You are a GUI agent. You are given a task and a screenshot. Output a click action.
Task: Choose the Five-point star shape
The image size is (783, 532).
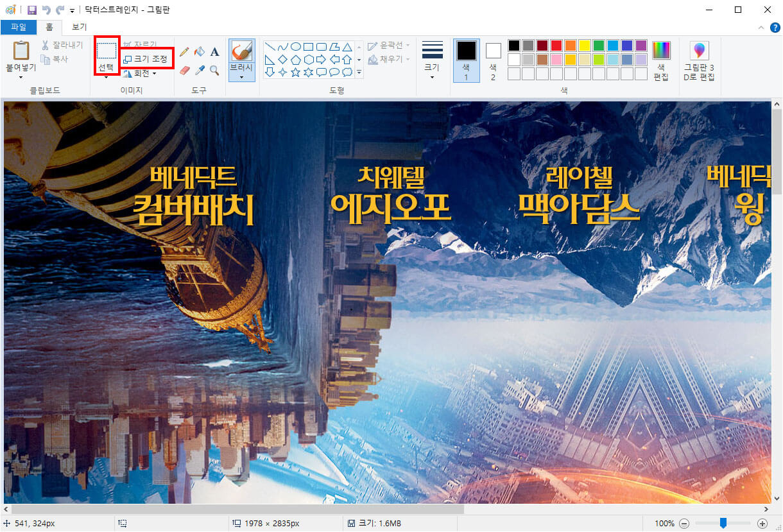(296, 73)
